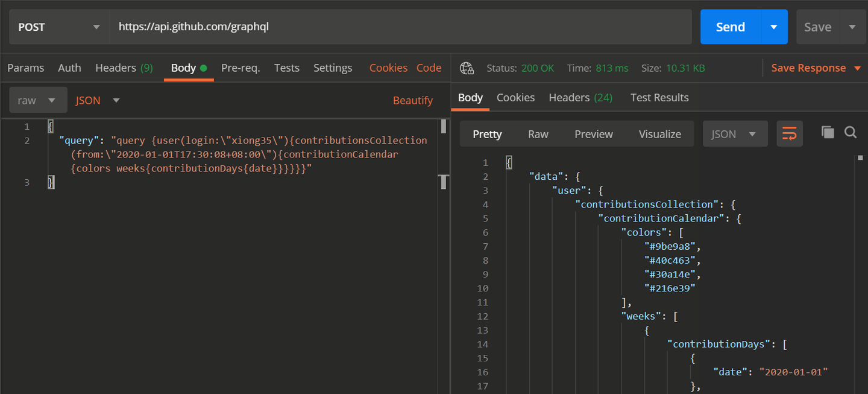The width and height of the screenshot is (868, 394).
Task: Open the Auth tab
Action: pyautogui.click(x=69, y=68)
